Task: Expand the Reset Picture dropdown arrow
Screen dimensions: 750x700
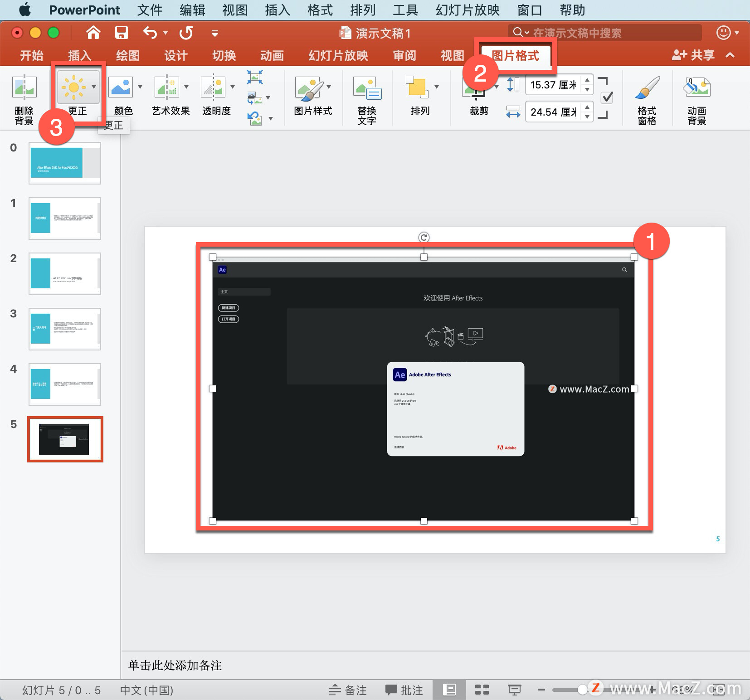Action: 271,119
